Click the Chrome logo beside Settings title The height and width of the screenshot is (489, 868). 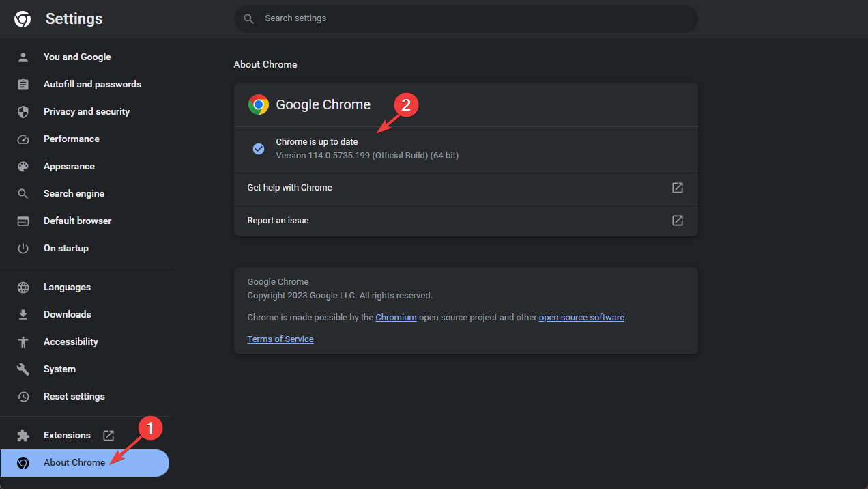[23, 19]
